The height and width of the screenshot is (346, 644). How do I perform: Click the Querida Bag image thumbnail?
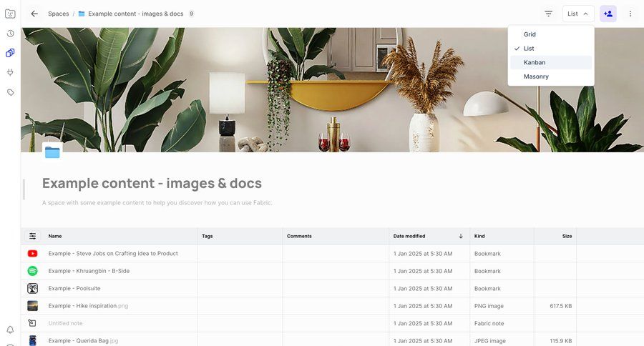pyautogui.click(x=32, y=341)
